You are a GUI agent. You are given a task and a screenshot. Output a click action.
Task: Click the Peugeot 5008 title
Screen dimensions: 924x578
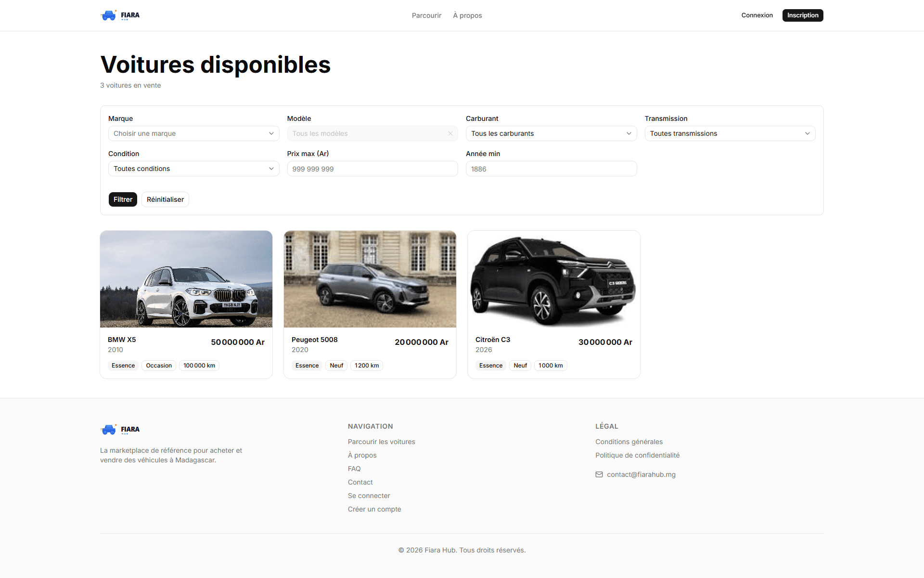(314, 340)
